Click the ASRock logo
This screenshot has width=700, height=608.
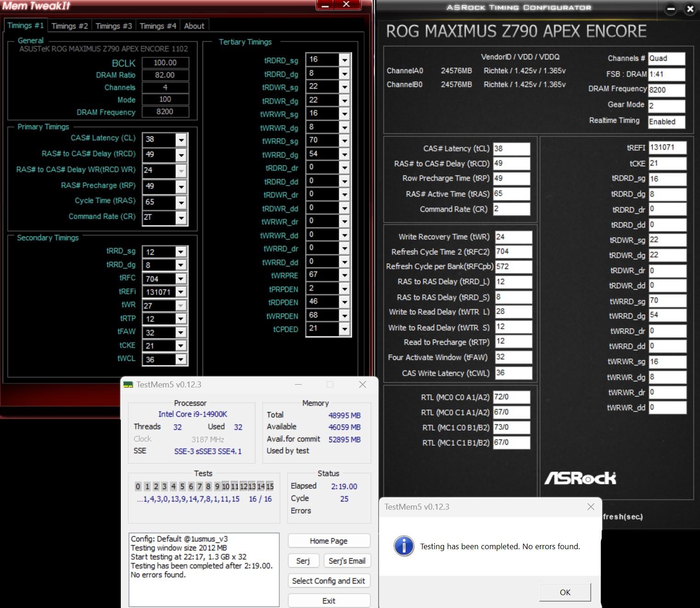pyautogui.click(x=580, y=478)
